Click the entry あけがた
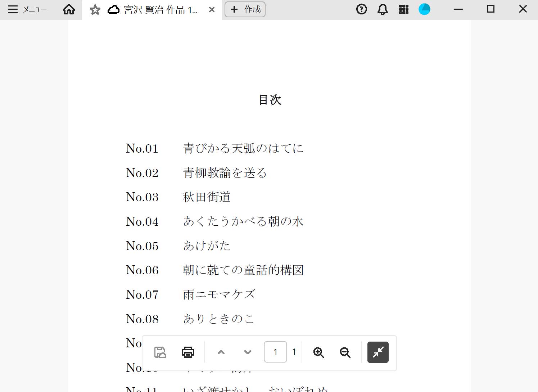This screenshot has width=538, height=392. (x=207, y=246)
